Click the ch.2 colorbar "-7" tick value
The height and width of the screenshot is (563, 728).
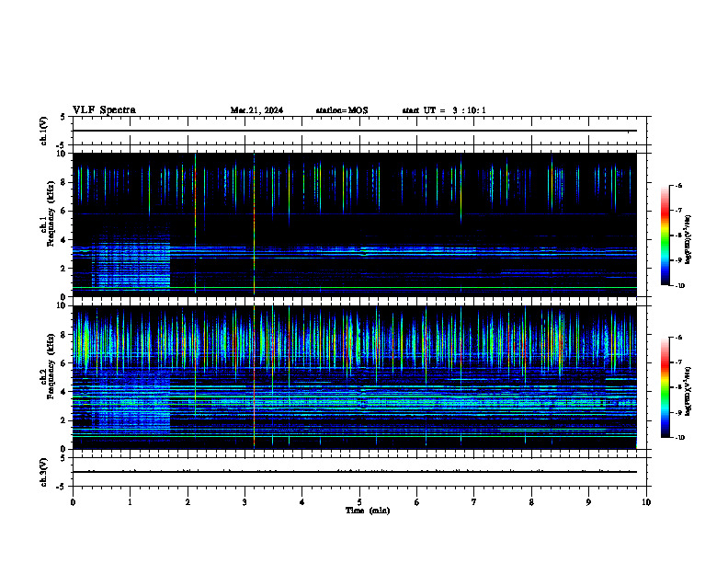[x=678, y=362]
